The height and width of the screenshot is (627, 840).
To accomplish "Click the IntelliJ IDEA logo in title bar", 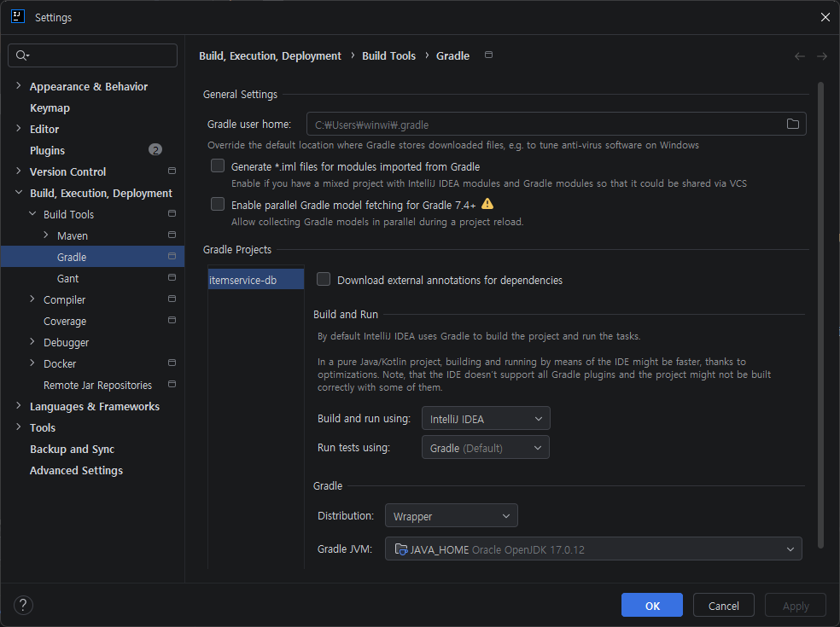I will click(18, 16).
